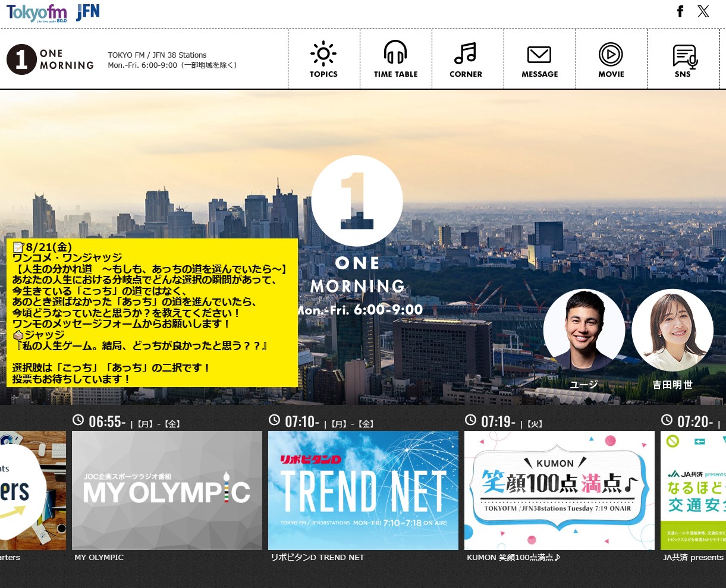This screenshot has height=588, width=726.
Task: Click the 06:55- time heading
Action: (x=107, y=422)
